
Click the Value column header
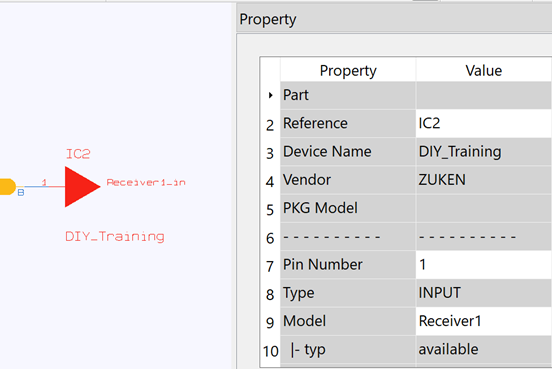[x=483, y=70]
